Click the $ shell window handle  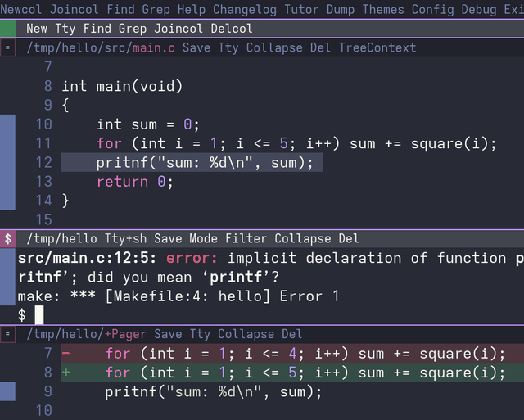(7, 238)
